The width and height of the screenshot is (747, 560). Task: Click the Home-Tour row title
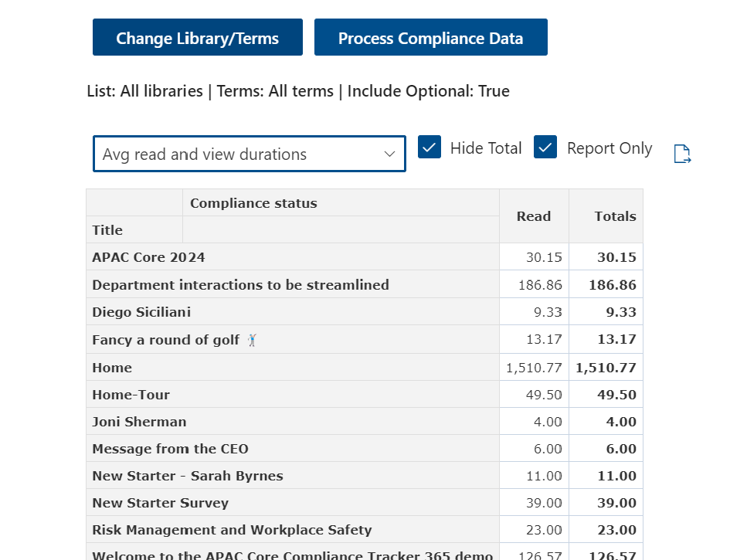(x=131, y=395)
